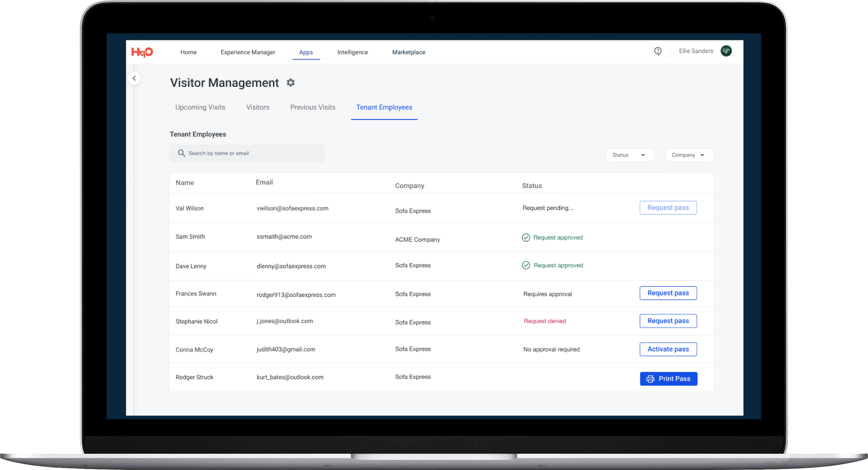Request pass for Stephanie Nicol
868x470 pixels.
click(x=668, y=321)
